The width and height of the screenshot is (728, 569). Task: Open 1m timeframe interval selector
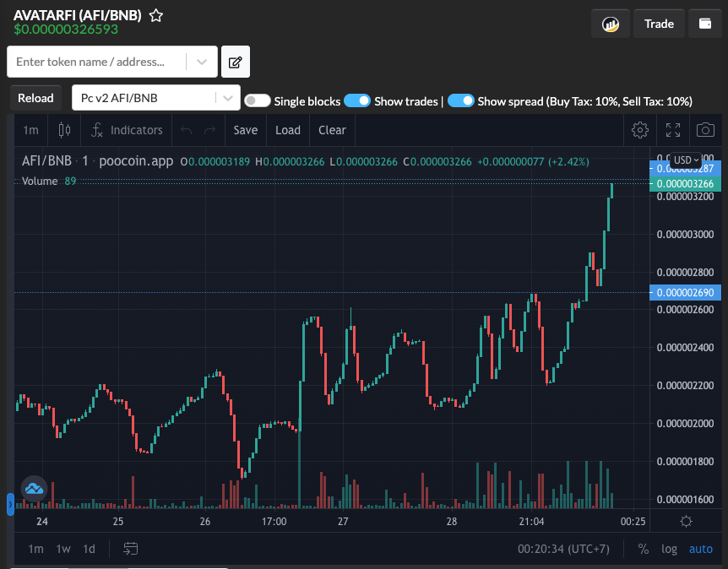(x=30, y=130)
